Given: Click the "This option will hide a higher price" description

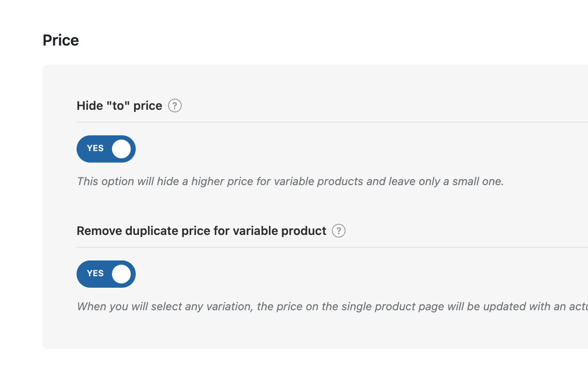Looking at the screenshot, I should (x=290, y=182).
